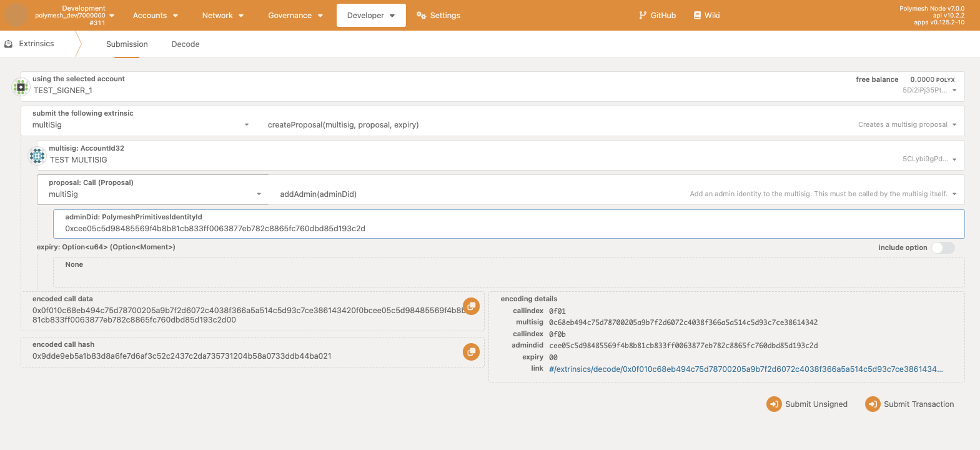Expand the selected account dropdown
980x450 pixels.
954,91
